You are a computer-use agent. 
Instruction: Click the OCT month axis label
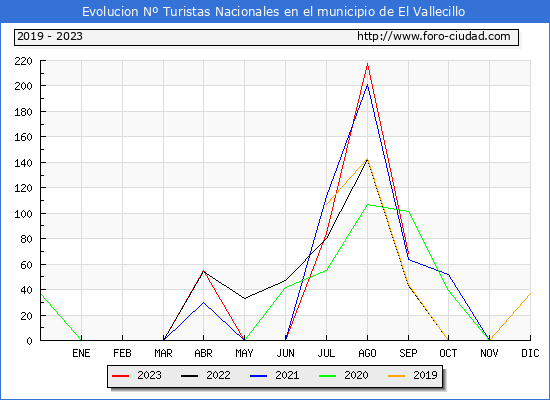448,353
